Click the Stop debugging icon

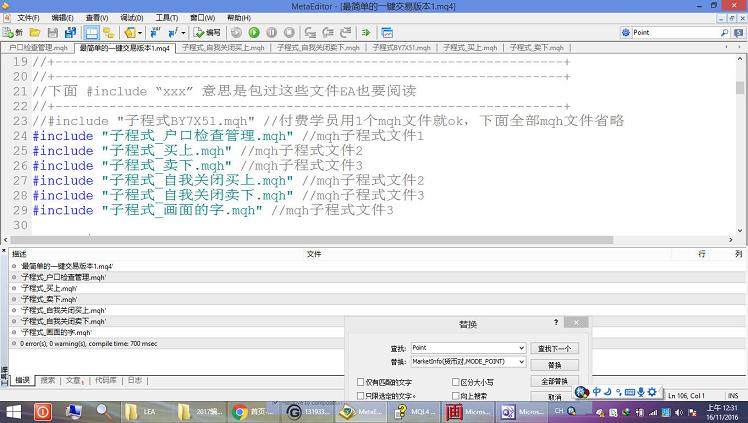289,32
